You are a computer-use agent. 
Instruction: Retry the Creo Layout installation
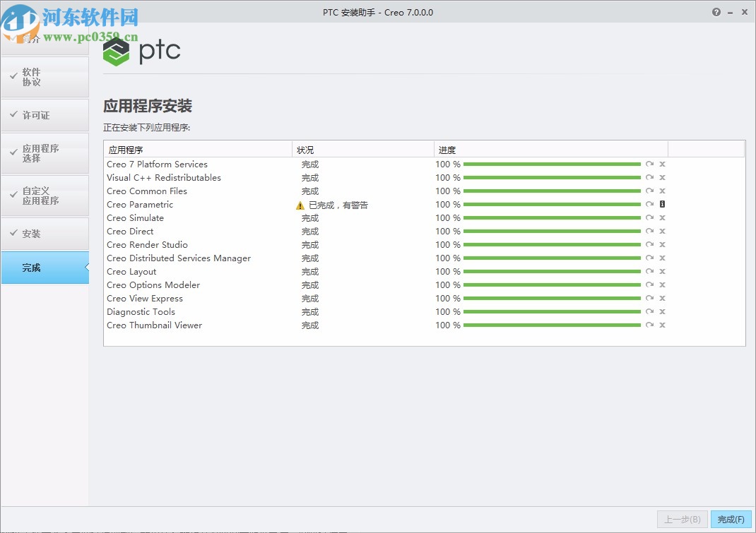coord(649,271)
